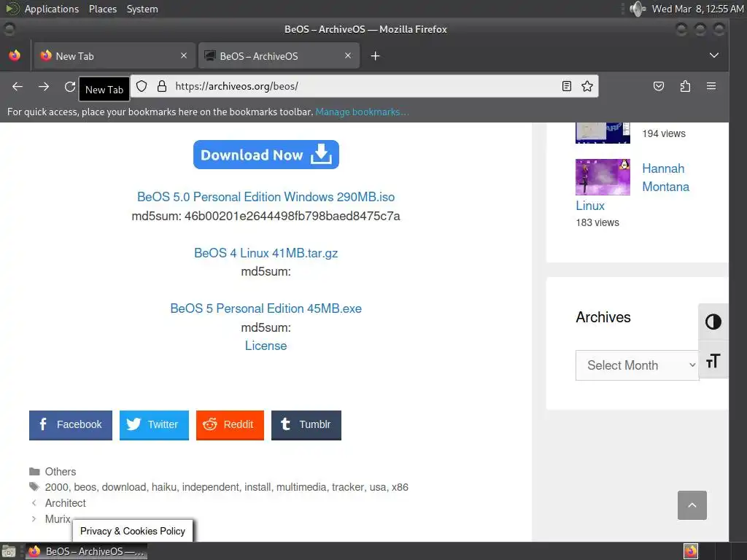Open the Firefox hamburger menu
Image resolution: width=747 pixels, height=560 pixels.
711,86
